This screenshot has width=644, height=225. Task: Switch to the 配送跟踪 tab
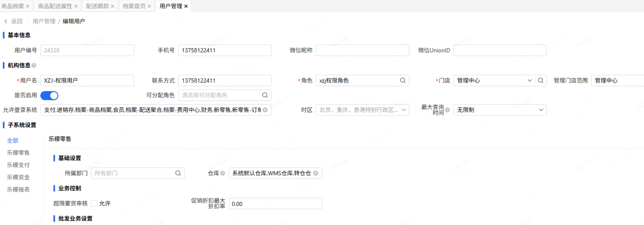(97, 6)
